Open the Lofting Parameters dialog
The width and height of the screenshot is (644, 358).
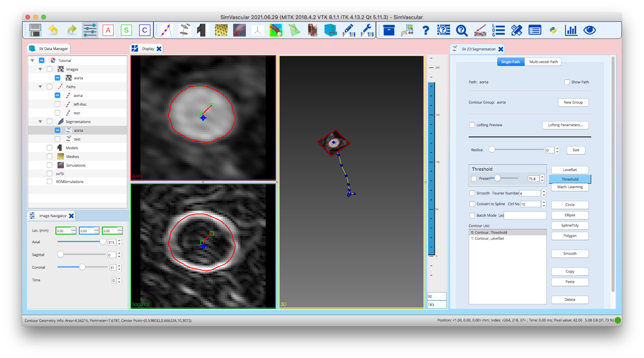pos(565,125)
